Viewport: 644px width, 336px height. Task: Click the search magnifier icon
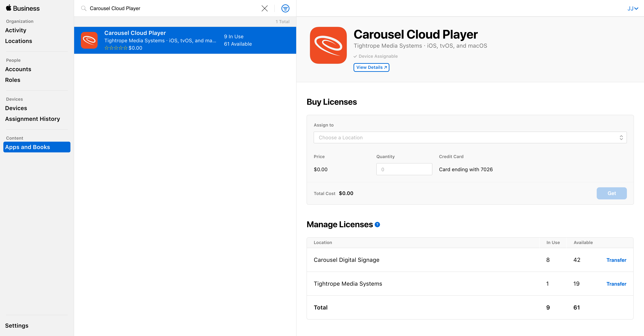[84, 8]
